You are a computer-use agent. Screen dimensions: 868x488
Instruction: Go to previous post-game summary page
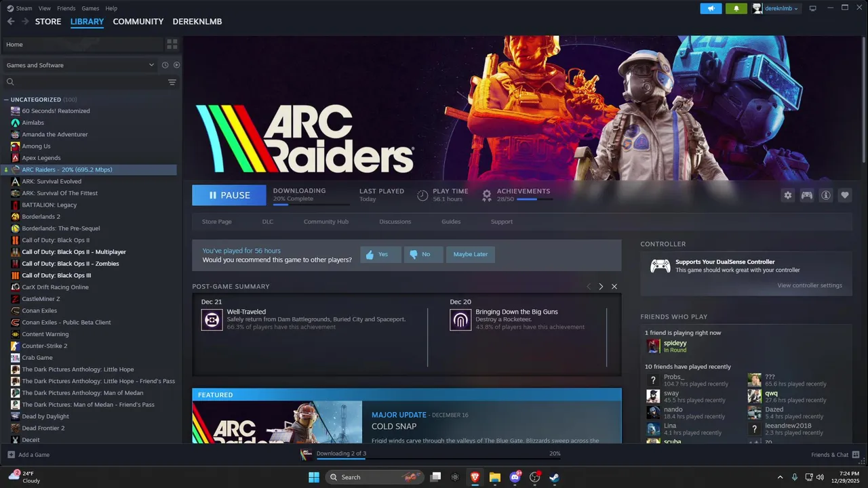(x=588, y=287)
